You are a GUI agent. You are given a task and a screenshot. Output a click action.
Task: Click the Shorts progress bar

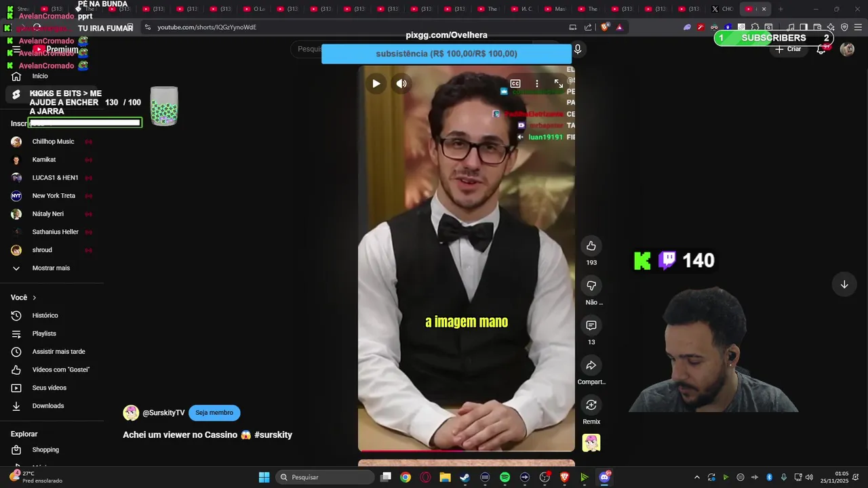click(x=467, y=450)
